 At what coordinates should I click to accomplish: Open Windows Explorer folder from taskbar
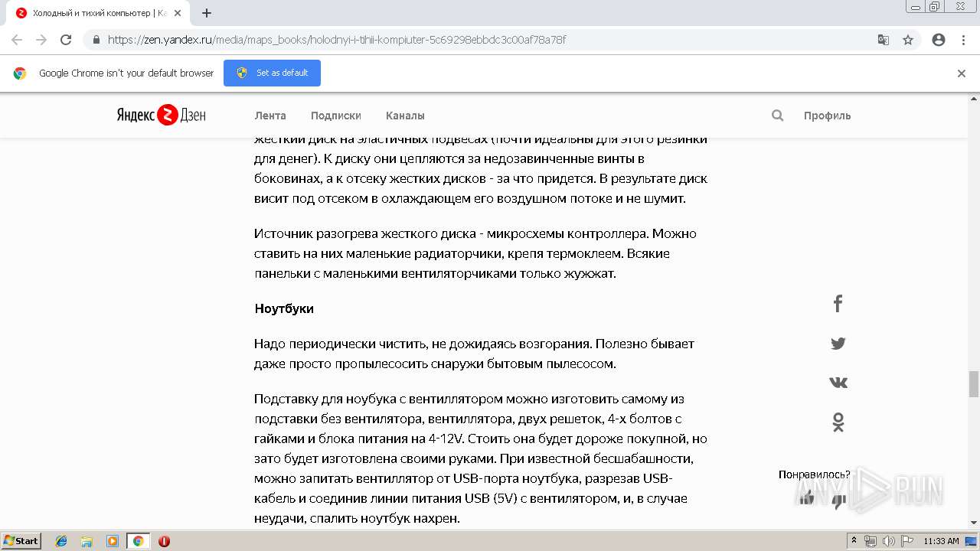(87, 541)
